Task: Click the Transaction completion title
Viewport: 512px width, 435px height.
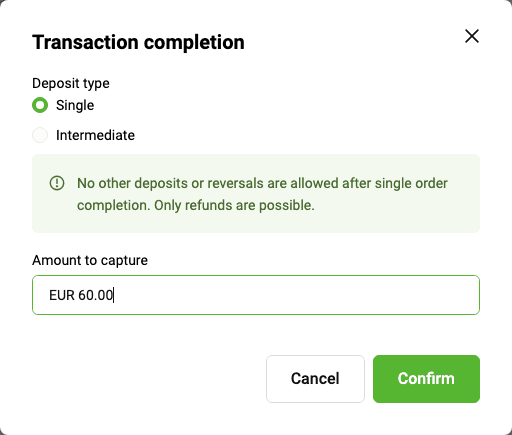Action: [138, 42]
